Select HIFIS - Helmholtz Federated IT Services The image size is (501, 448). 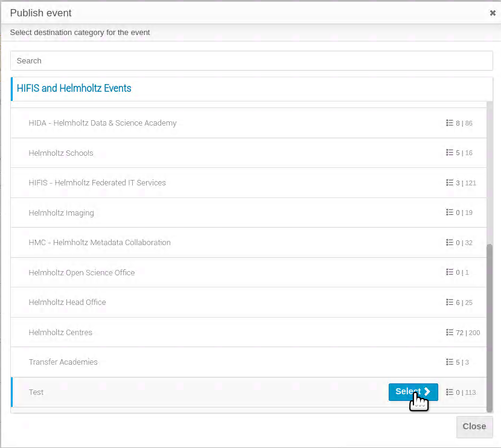(x=249, y=183)
